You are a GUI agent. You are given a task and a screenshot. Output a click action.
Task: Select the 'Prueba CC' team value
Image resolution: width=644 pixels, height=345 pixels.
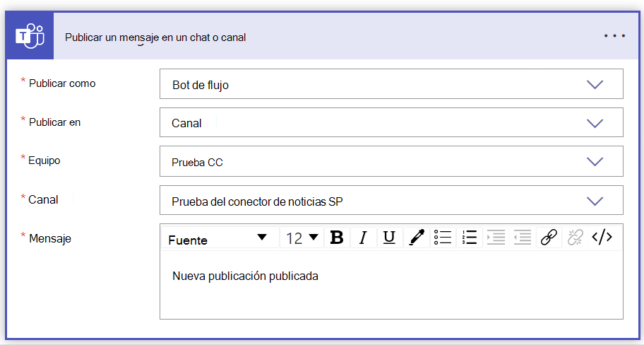tap(197, 163)
